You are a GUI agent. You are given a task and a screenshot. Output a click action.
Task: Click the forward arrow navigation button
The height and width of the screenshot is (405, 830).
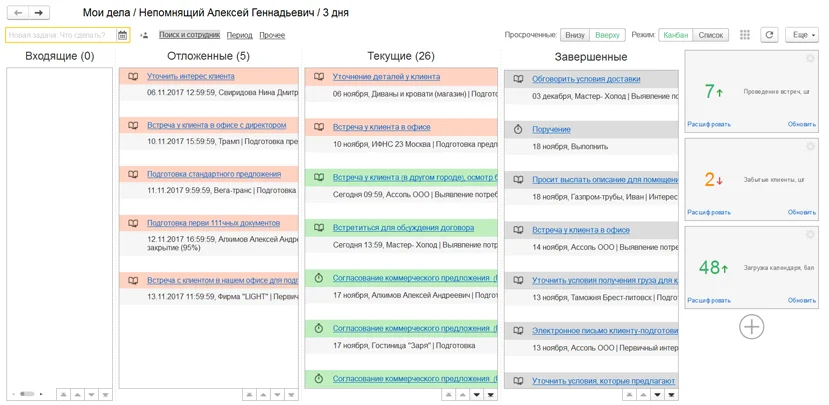point(39,13)
